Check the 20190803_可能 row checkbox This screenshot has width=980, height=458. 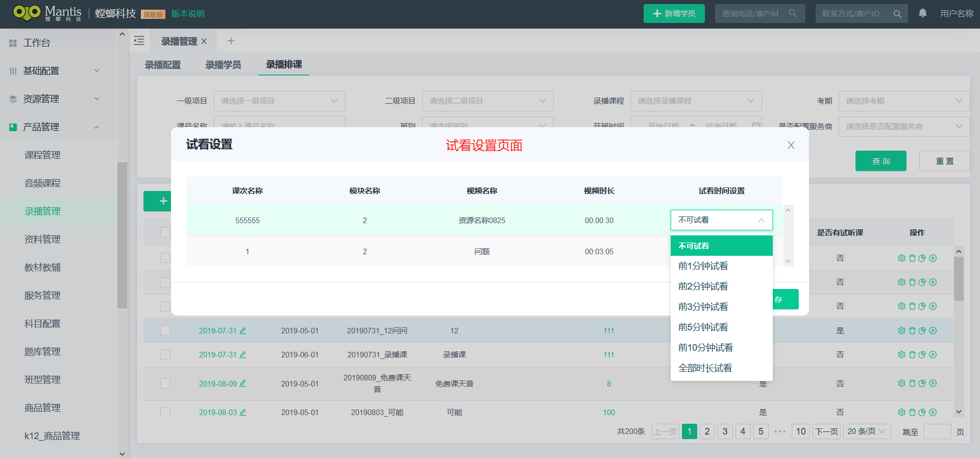point(165,412)
